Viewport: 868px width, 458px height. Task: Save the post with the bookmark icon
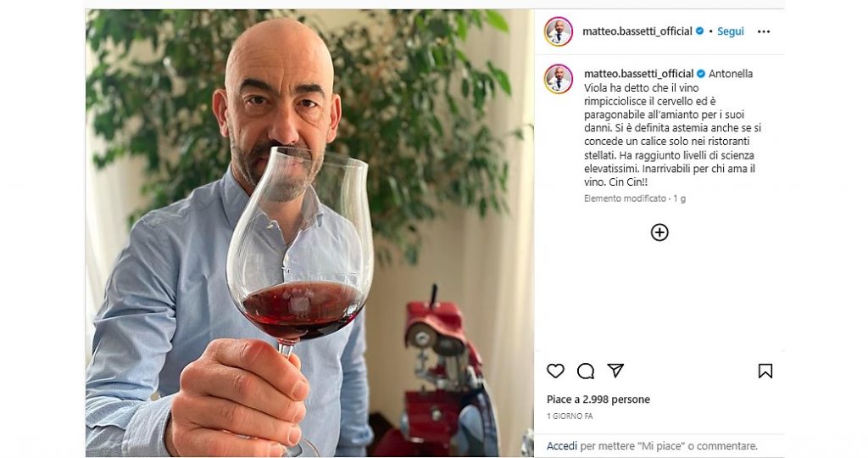tap(765, 371)
